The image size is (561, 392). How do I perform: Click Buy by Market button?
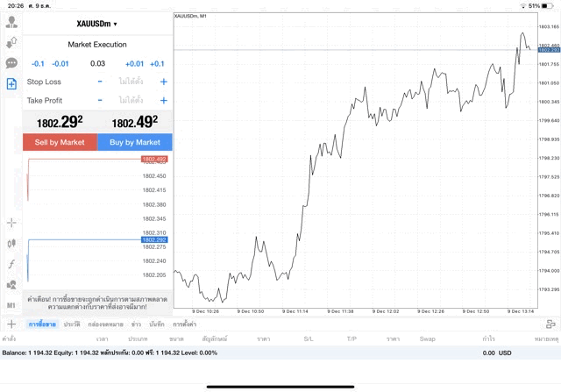click(134, 142)
